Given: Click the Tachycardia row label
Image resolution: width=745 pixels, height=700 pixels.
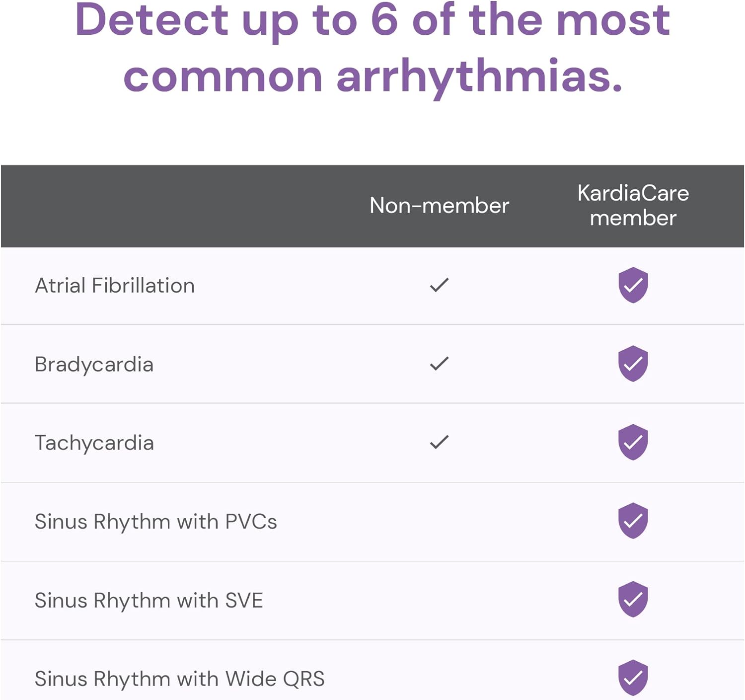Looking at the screenshot, I should (x=94, y=443).
